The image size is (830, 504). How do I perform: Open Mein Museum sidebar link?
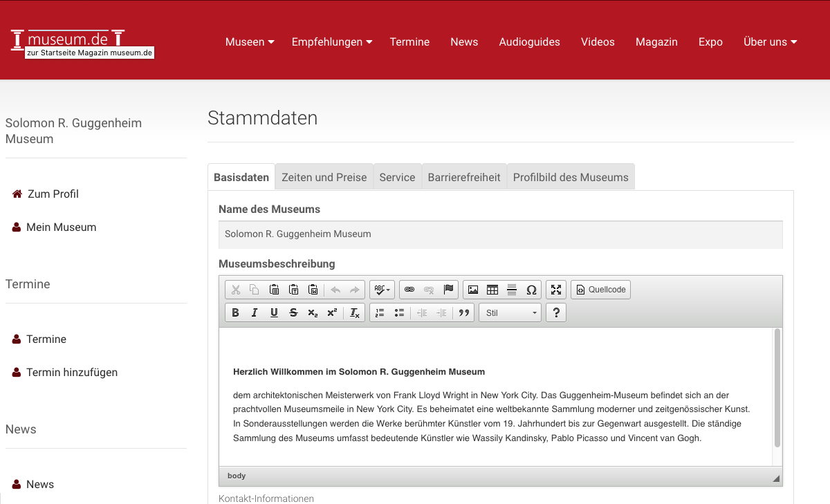pyautogui.click(x=62, y=227)
